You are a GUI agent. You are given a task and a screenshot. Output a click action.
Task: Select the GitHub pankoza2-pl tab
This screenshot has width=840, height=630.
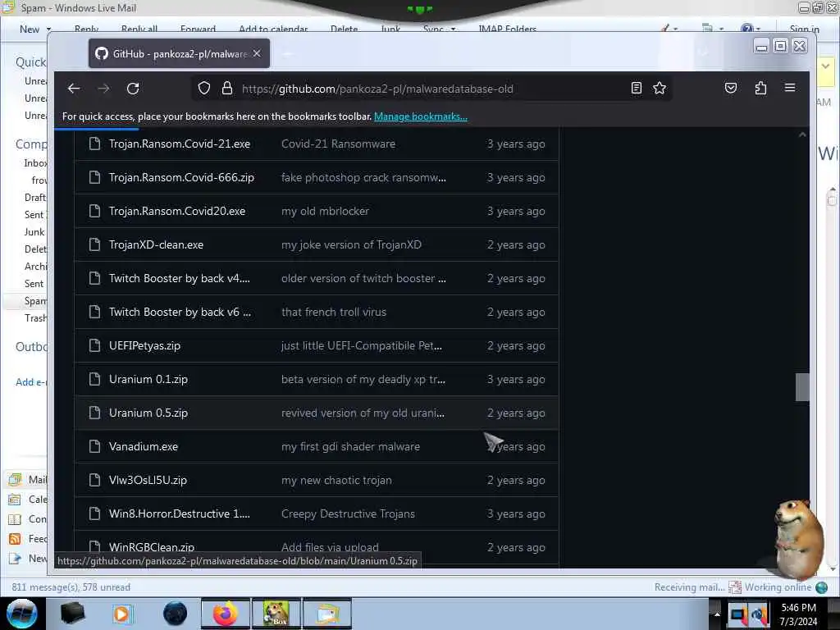tap(179, 53)
